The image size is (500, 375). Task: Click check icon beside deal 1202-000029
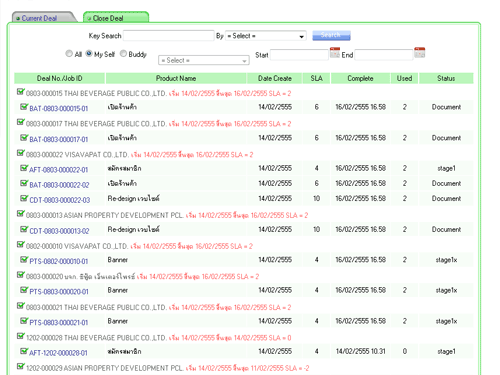[x=21, y=366]
